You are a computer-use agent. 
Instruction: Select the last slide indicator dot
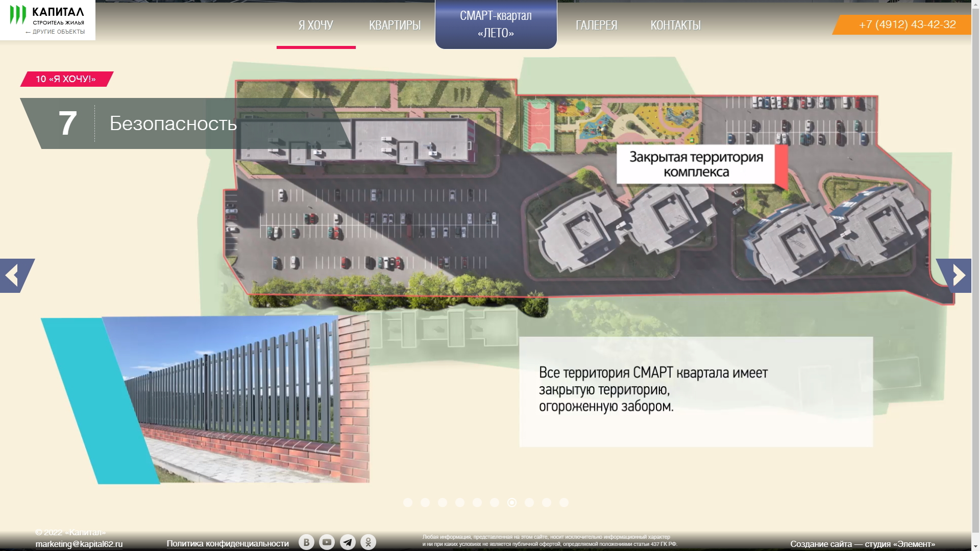[564, 503]
